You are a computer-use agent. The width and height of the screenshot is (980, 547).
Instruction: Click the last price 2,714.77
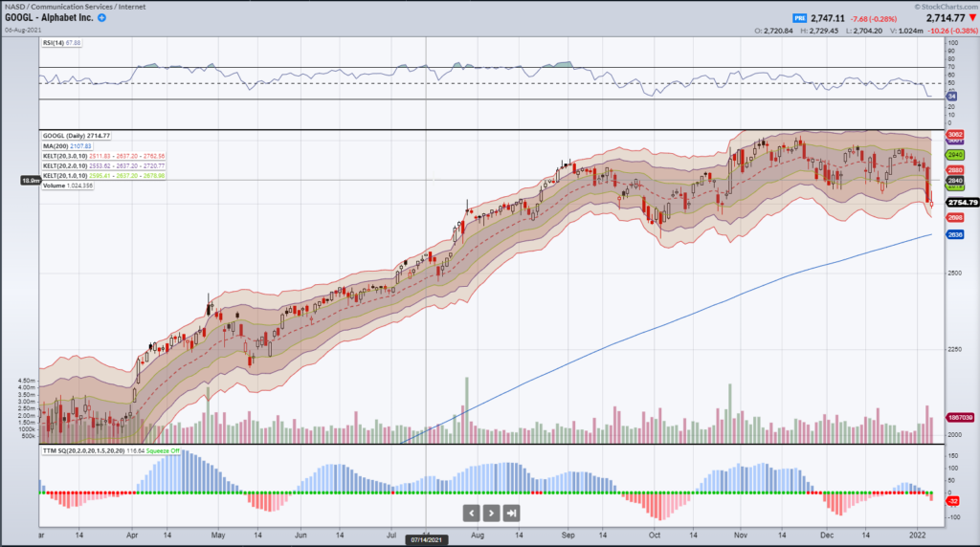point(946,18)
